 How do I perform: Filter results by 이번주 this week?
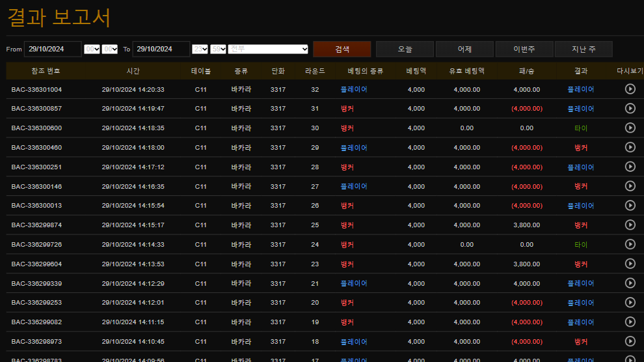click(524, 49)
